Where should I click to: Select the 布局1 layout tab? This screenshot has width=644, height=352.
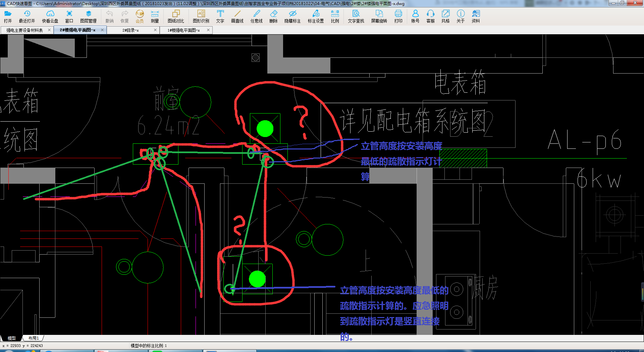(x=34, y=338)
